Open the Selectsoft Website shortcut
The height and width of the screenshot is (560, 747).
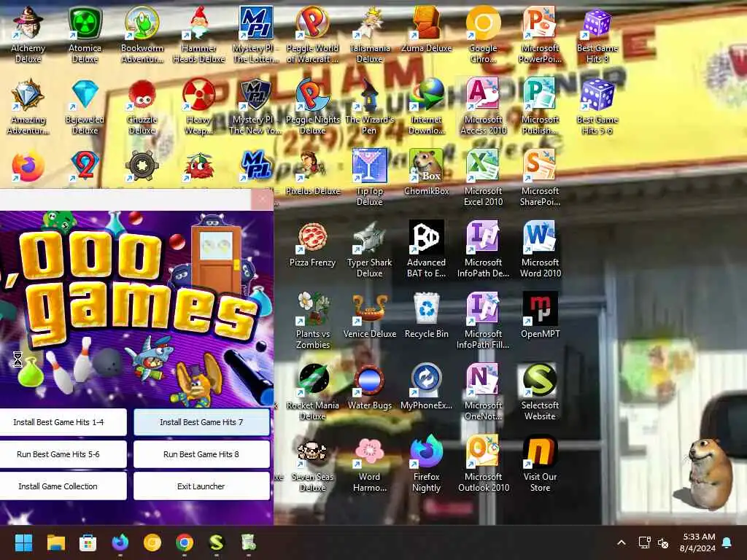[x=541, y=392]
